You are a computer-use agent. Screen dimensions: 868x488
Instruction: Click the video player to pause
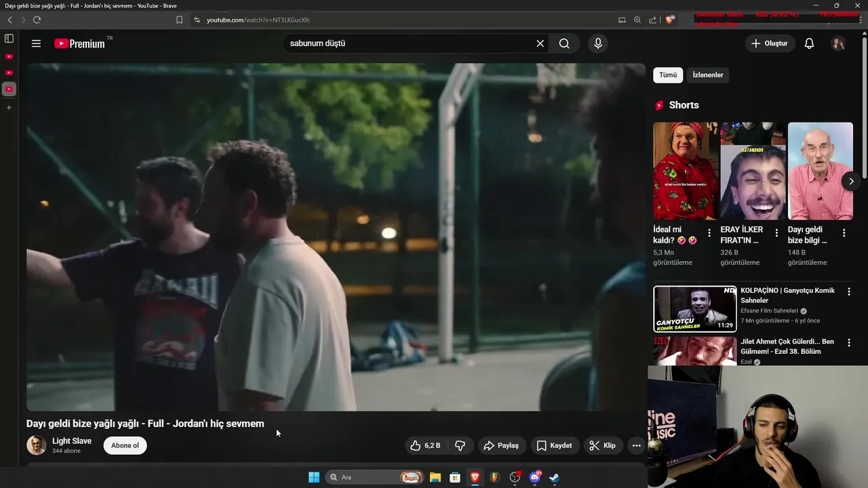pyautogui.click(x=336, y=237)
